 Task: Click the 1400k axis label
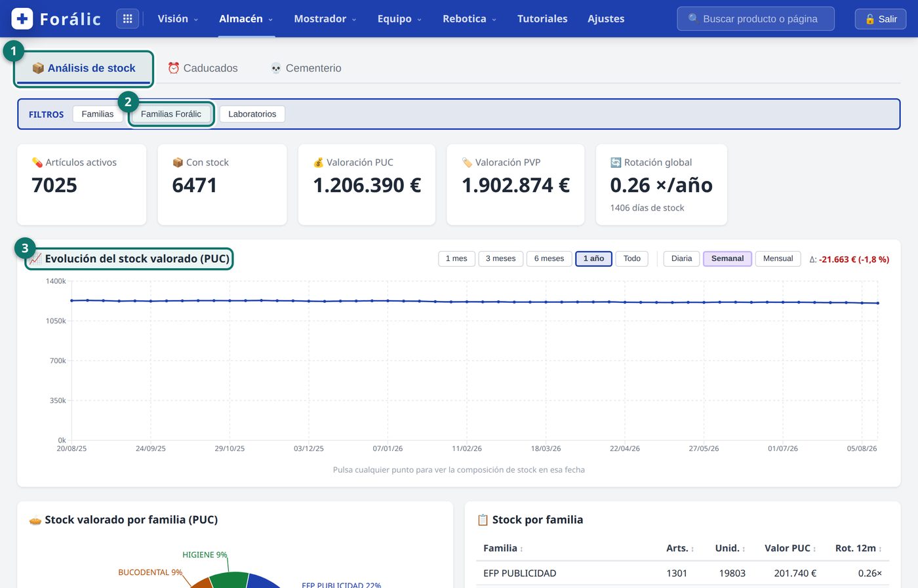[56, 281]
